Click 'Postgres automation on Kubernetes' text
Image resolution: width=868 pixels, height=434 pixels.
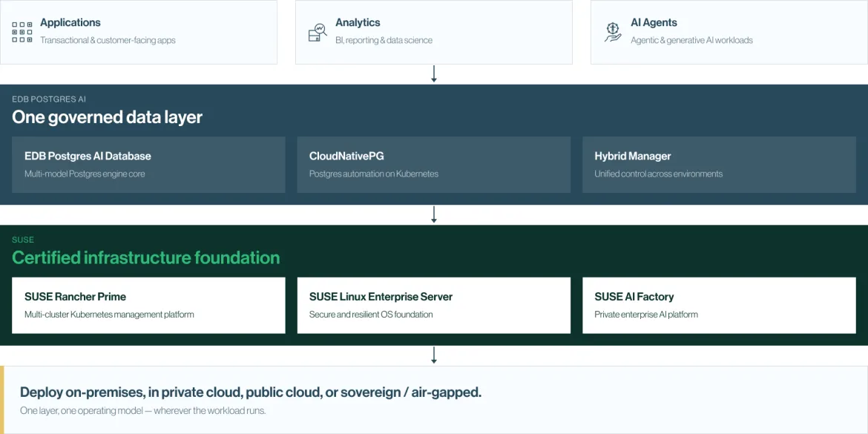pyautogui.click(x=374, y=174)
